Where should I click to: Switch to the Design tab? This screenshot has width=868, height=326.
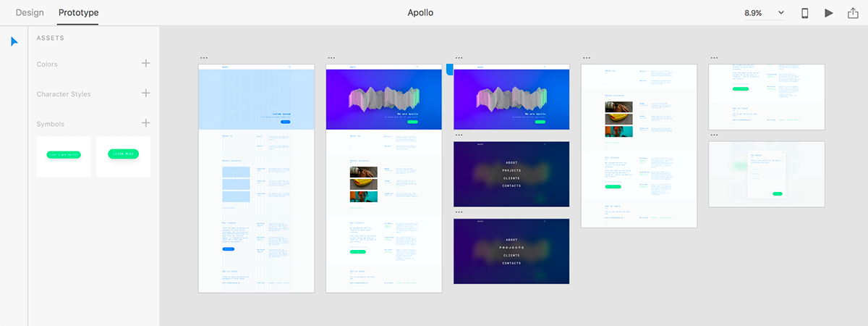[30, 12]
